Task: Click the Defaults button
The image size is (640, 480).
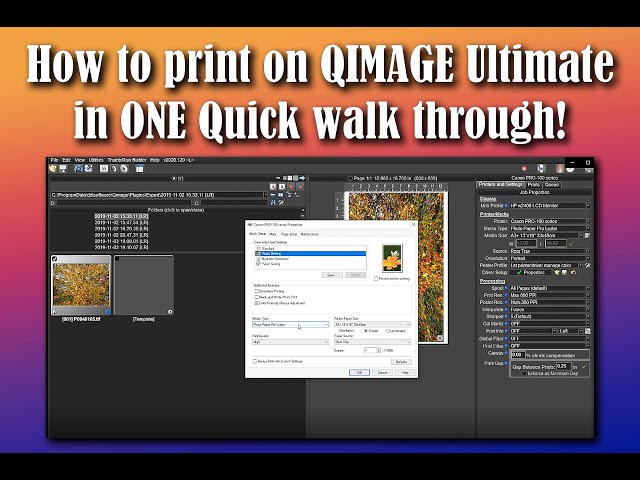Action: click(x=401, y=362)
